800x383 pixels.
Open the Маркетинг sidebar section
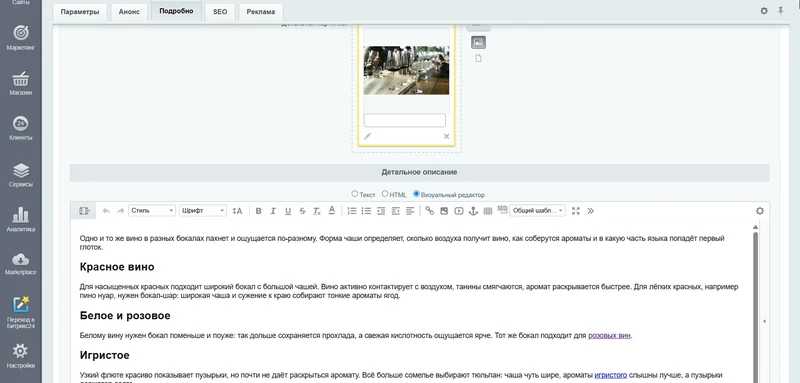20,37
